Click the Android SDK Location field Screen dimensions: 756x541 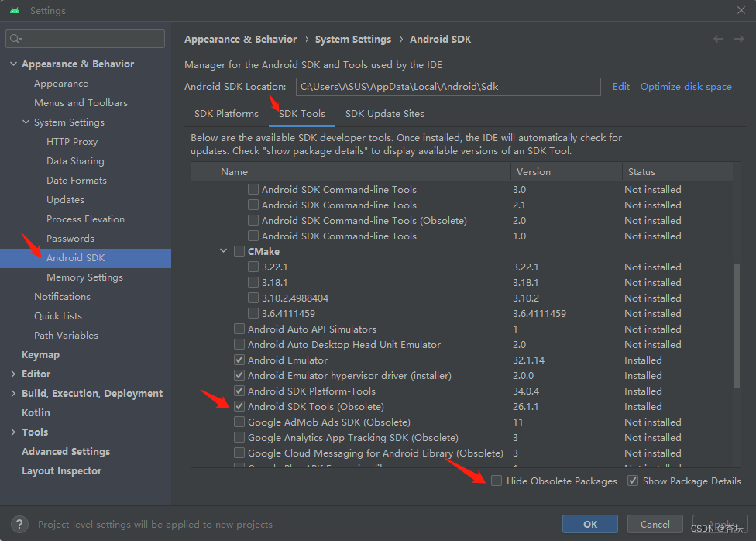[448, 87]
